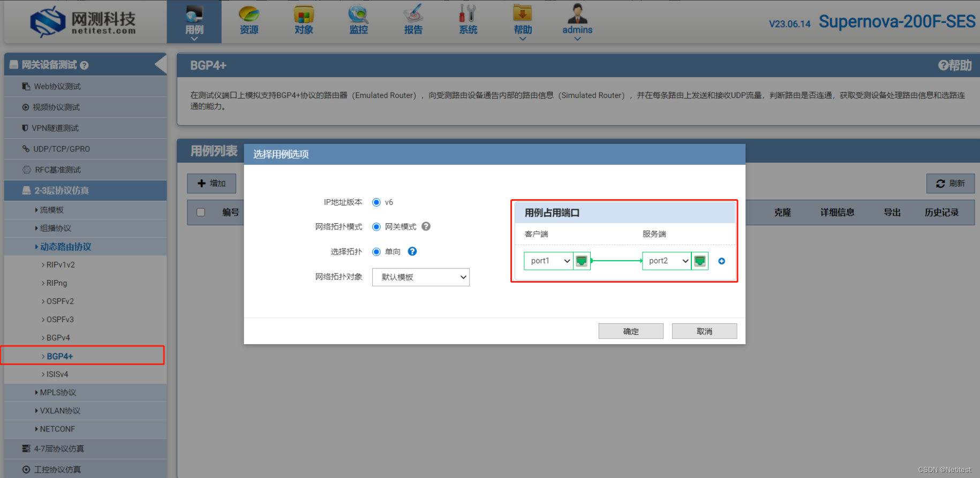Select the 网关模式 radio button
Screen dimensions: 980x478
pyautogui.click(x=376, y=227)
